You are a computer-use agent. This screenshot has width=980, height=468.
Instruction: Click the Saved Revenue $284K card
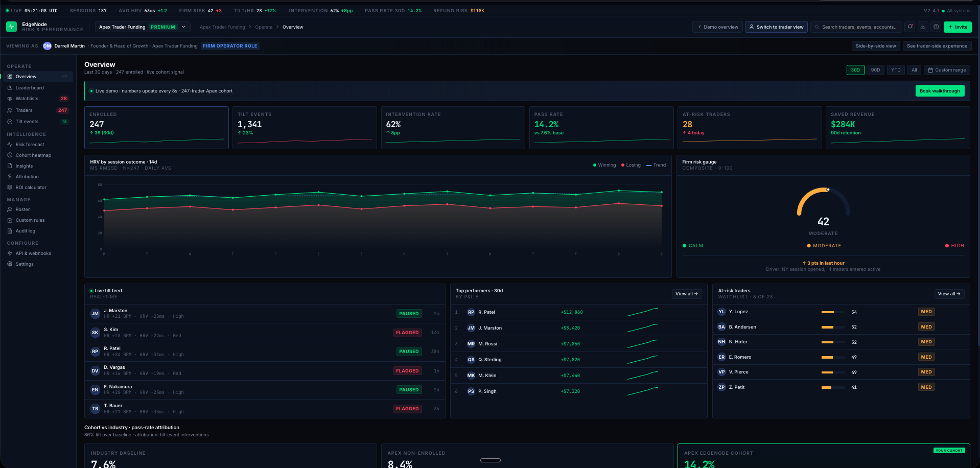point(898,128)
